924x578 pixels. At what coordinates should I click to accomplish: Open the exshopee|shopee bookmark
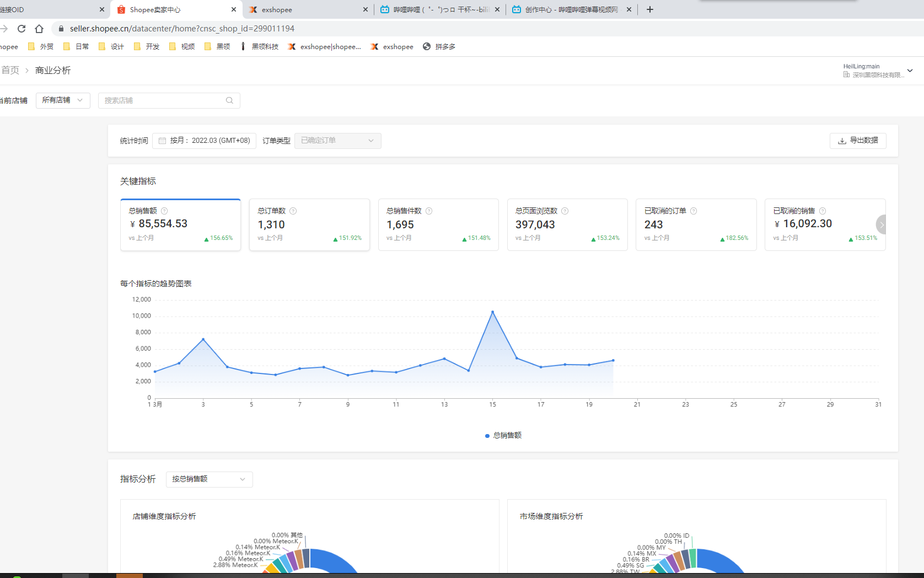(x=325, y=47)
